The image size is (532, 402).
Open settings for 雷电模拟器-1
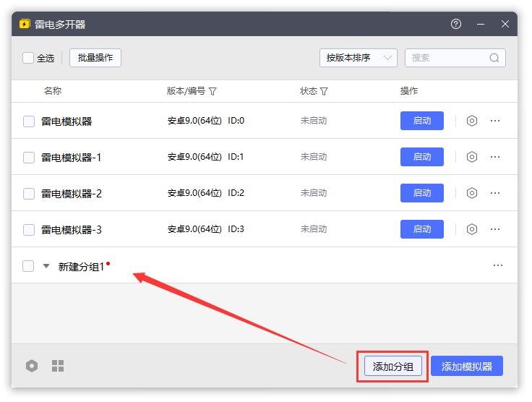coord(471,157)
